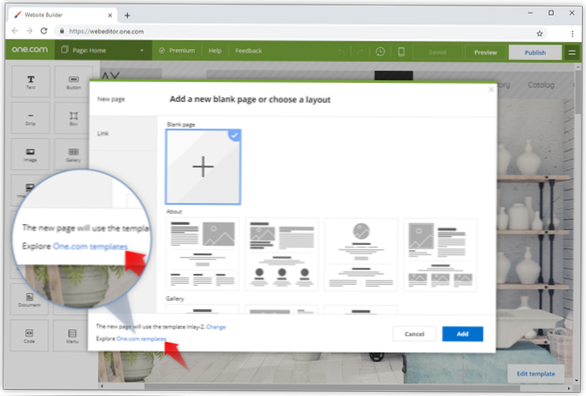Choose third About layout with round avatar

pyautogui.click(x=361, y=254)
